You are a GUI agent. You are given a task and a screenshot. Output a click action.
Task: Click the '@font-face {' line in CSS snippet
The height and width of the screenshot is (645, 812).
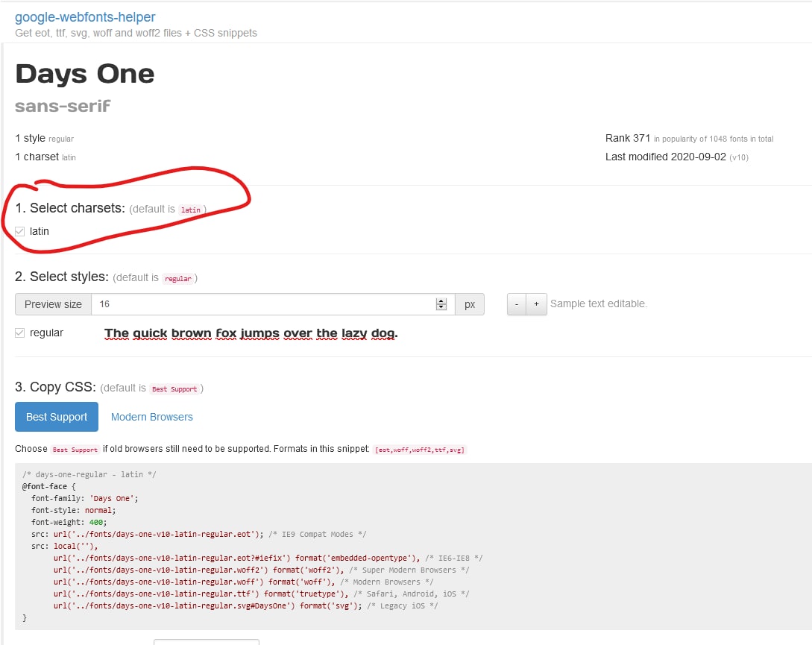tap(48, 486)
